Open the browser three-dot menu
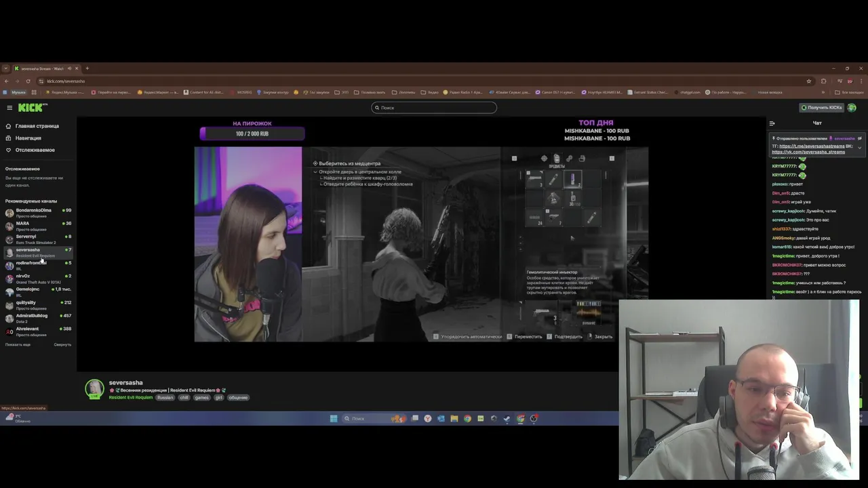This screenshot has width=868, height=488. coord(861,81)
